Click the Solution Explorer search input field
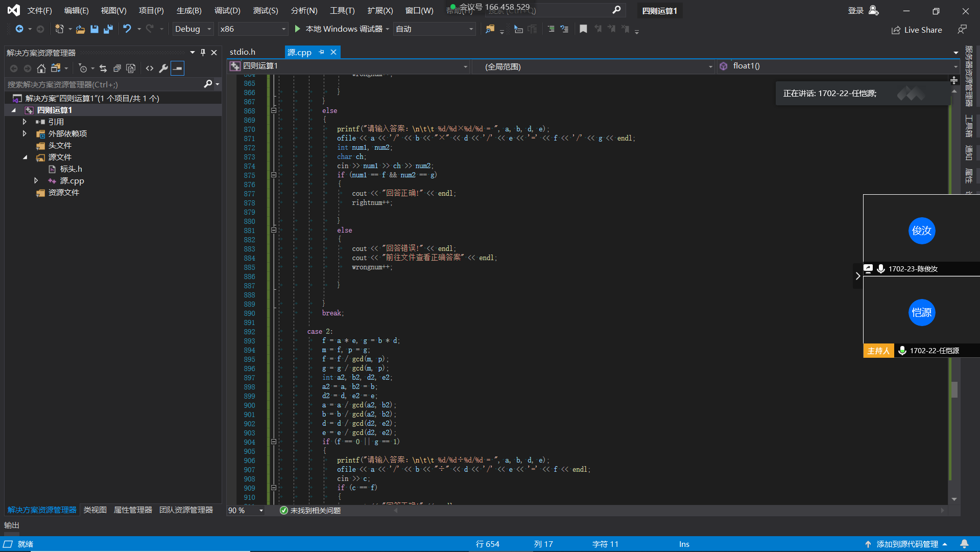Image resolution: width=980 pixels, height=552 pixels. (x=104, y=84)
